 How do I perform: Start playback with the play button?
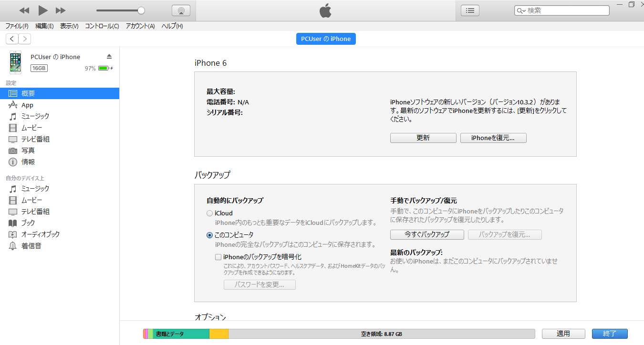pyautogui.click(x=43, y=10)
